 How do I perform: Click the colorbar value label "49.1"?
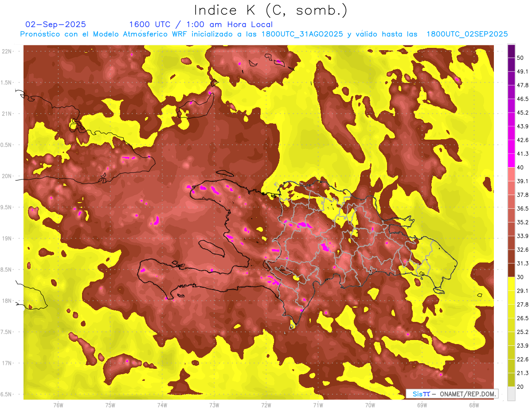[x=523, y=71]
